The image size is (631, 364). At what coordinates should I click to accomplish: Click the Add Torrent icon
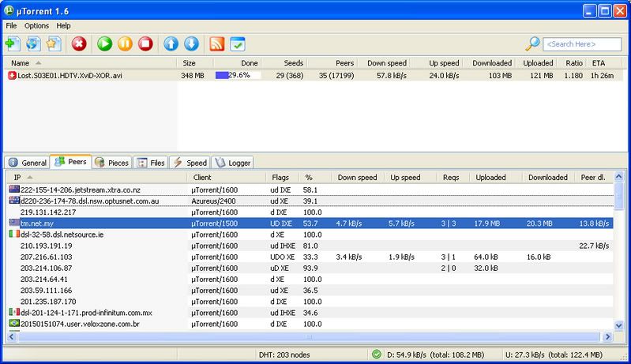tap(12, 43)
